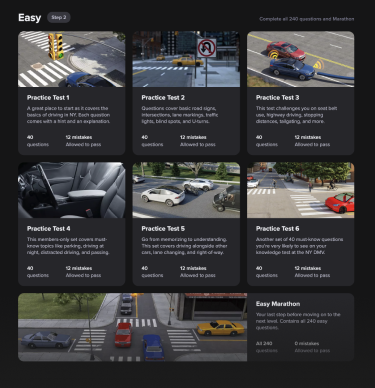Click the Easy Marathon title
This screenshot has height=388, width=375.
point(278,304)
